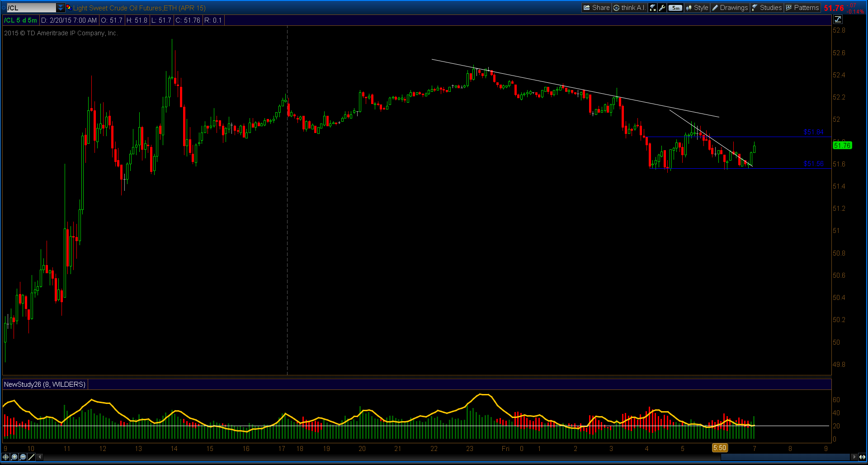Click the colored symbol link icon
The width and height of the screenshot is (868, 465).
pos(69,8)
